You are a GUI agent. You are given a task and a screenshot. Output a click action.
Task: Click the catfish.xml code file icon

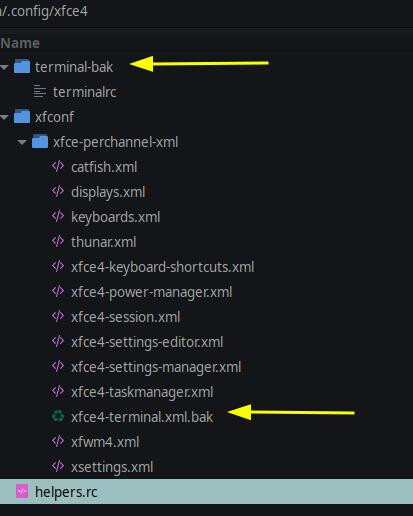[58, 166]
